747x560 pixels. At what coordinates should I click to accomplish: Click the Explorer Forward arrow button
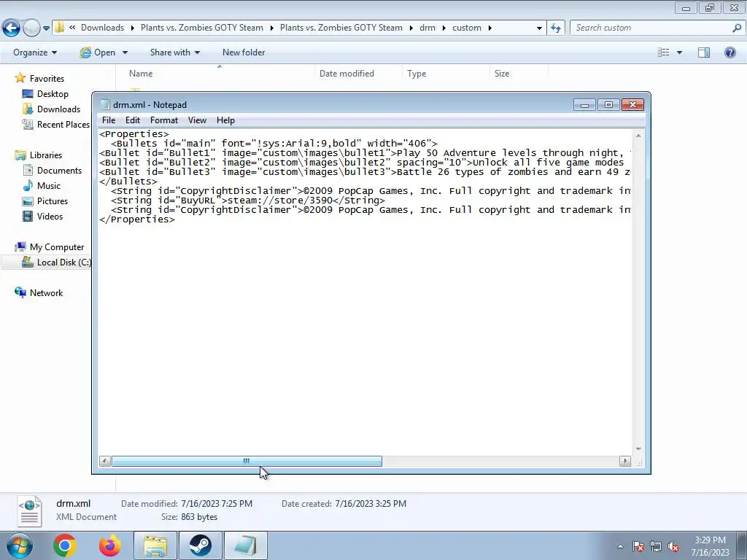point(31,28)
